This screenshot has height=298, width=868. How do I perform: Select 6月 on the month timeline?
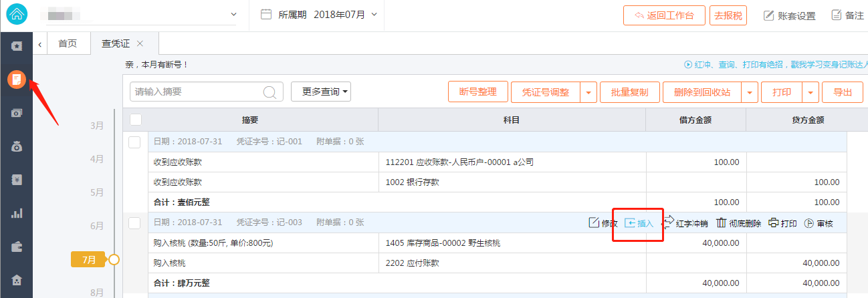click(x=97, y=226)
